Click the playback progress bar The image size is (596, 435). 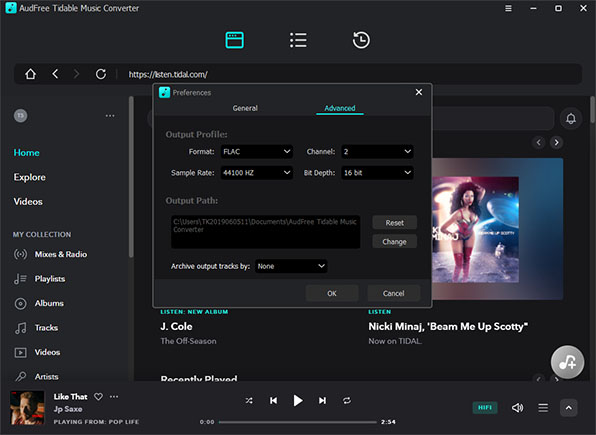click(298, 422)
